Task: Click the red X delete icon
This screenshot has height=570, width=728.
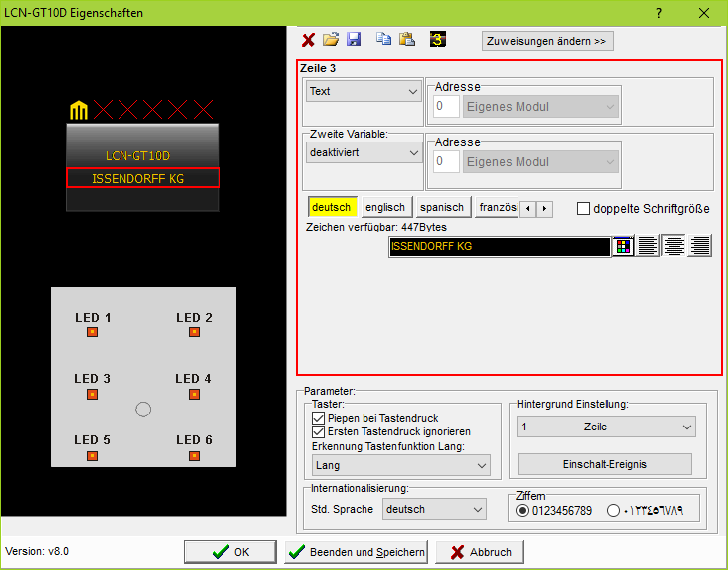Action: 309,40
